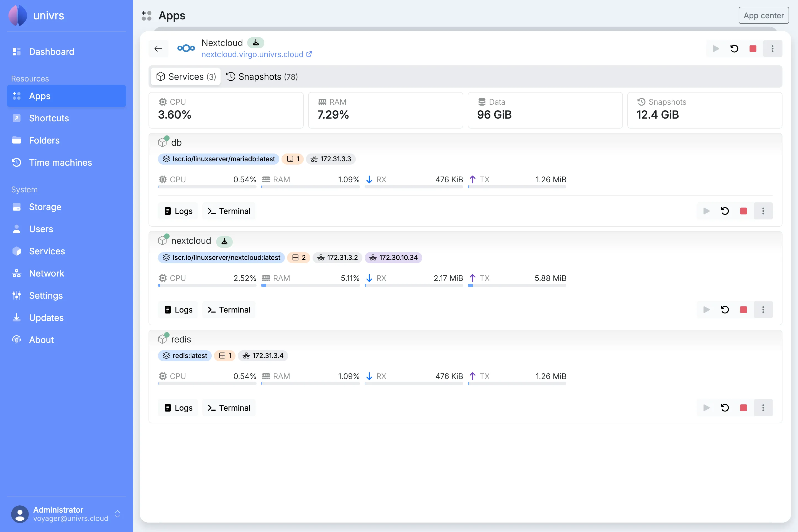Switch to the Snapshots (78) tab
The height and width of the screenshot is (532, 798).
(262, 77)
